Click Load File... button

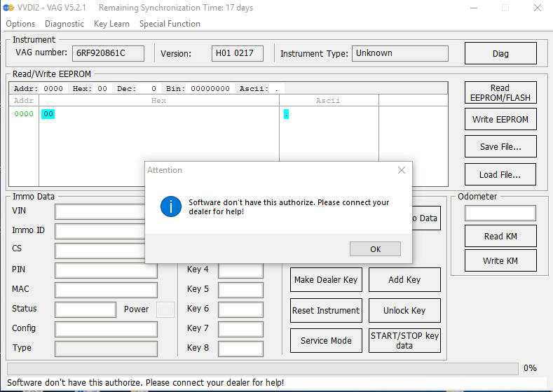pyautogui.click(x=500, y=174)
